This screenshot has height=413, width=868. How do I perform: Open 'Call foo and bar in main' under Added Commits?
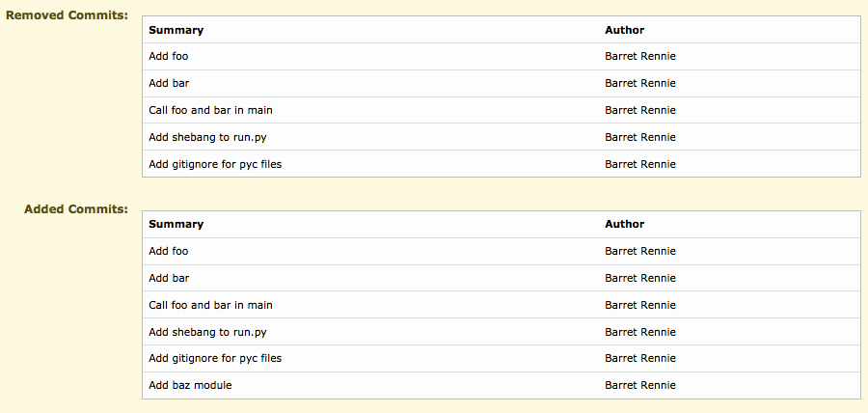tap(210, 305)
